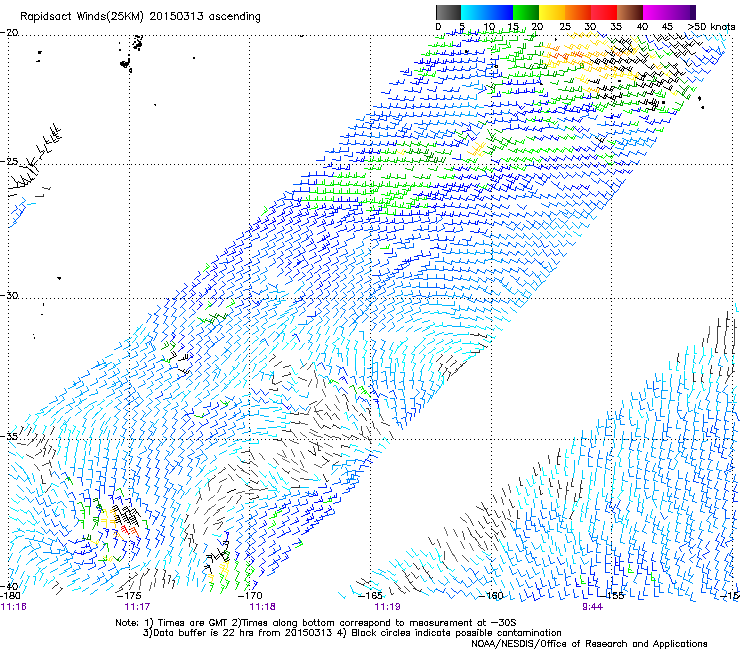Click the note 'Data buffer is 22 hrs'

(x=205, y=633)
